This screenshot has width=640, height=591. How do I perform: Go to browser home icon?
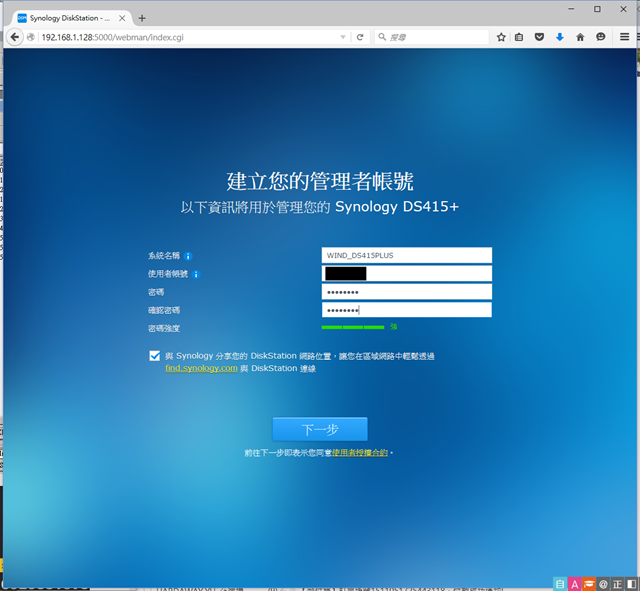(x=580, y=37)
